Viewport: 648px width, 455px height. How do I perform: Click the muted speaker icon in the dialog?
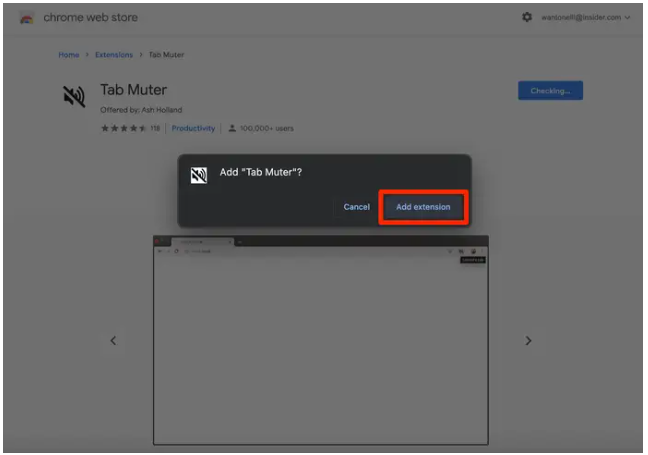click(199, 175)
